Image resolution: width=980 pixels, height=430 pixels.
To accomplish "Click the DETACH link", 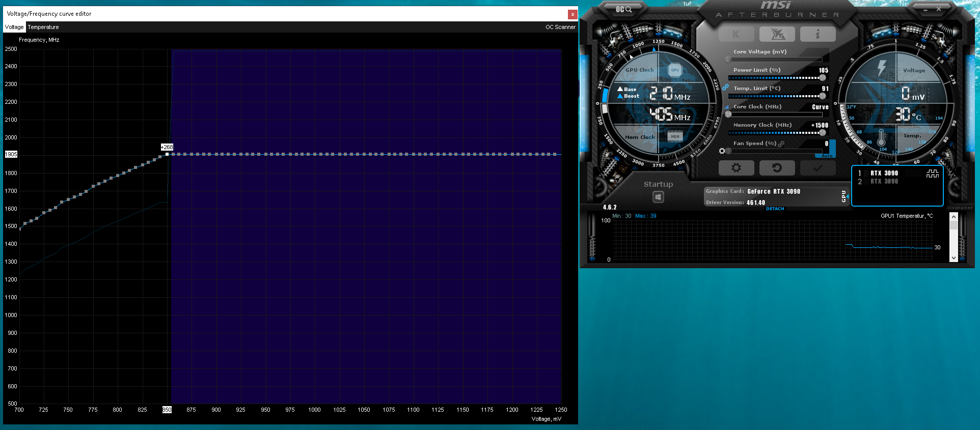I will click(775, 209).
